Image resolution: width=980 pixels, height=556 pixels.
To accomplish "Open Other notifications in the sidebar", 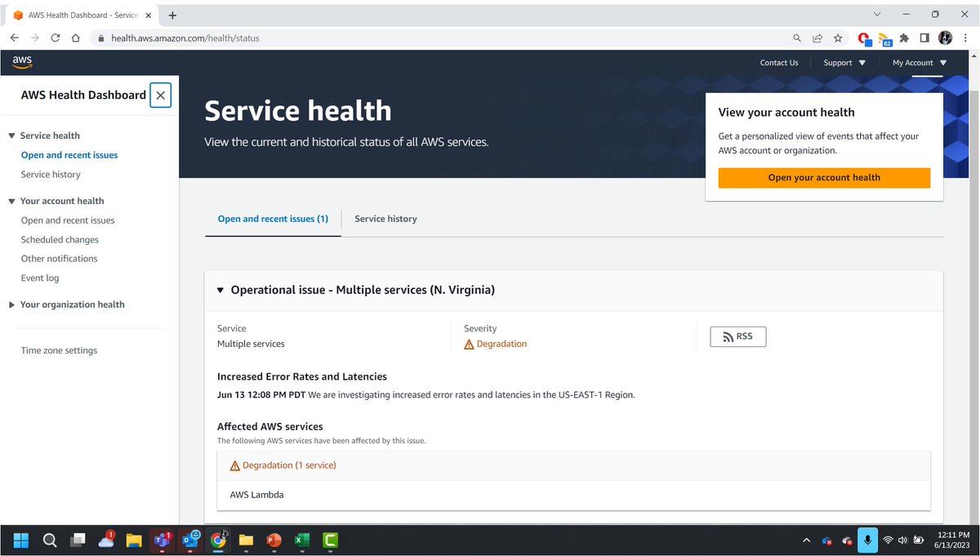I will click(x=59, y=259).
